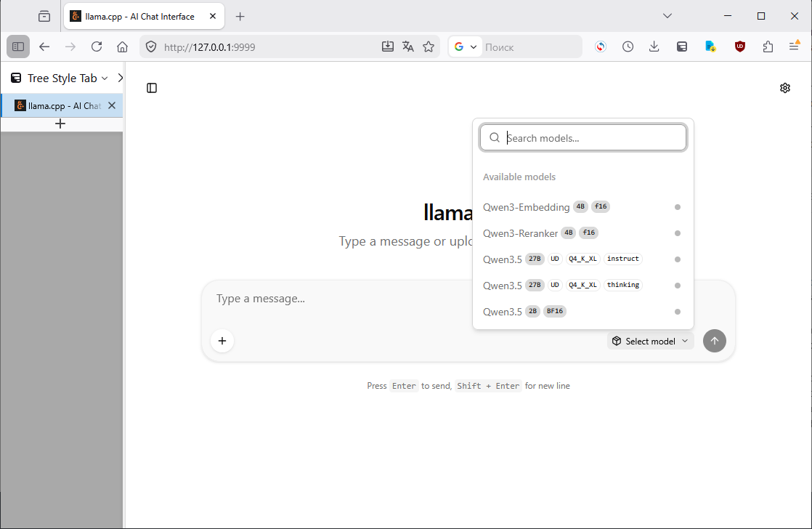Screen dimensions: 812x529
Task: Open the page translate icon in address bar
Action: point(408,46)
